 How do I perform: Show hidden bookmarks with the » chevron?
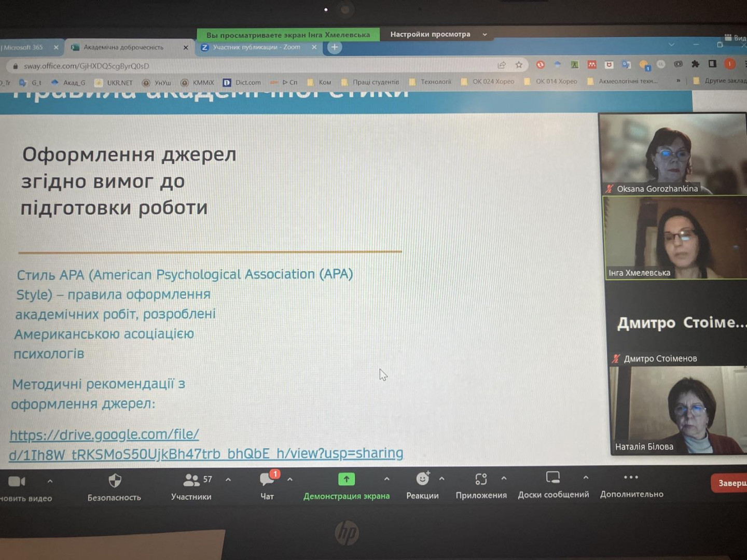[678, 81]
